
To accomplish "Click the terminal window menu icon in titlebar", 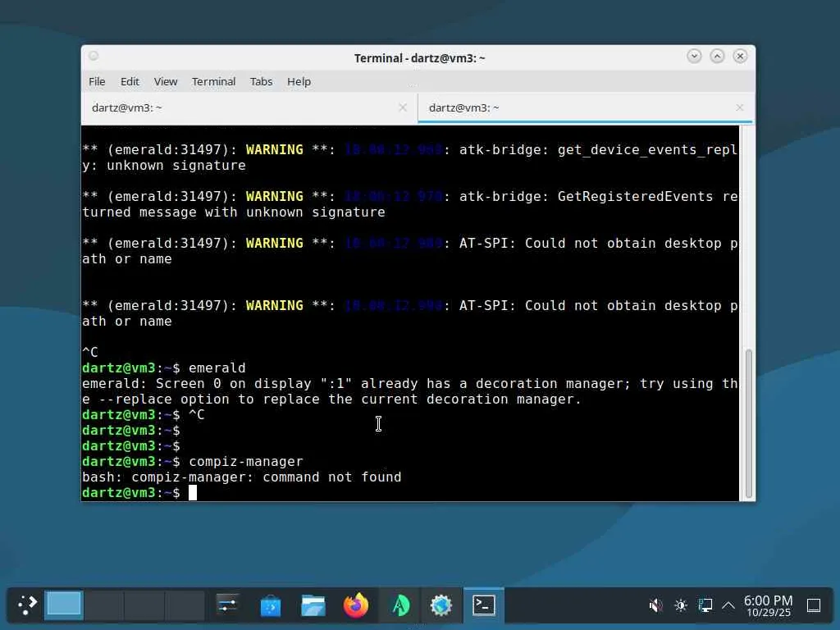I will (x=94, y=57).
